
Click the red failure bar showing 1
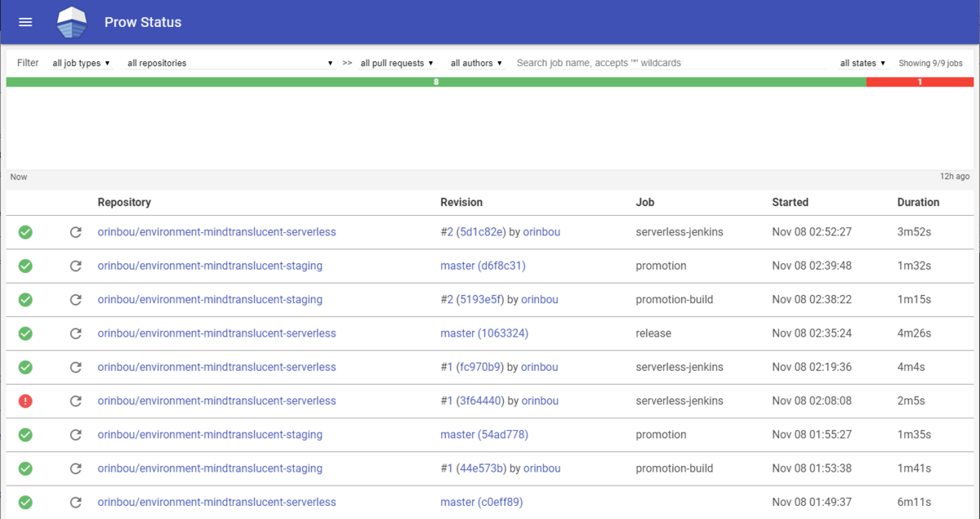(x=920, y=82)
